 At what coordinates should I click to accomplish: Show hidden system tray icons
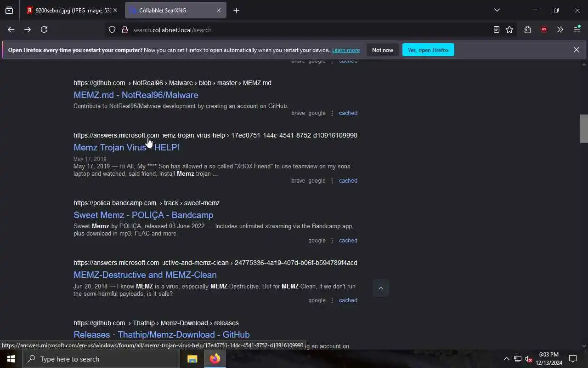pos(506,359)
